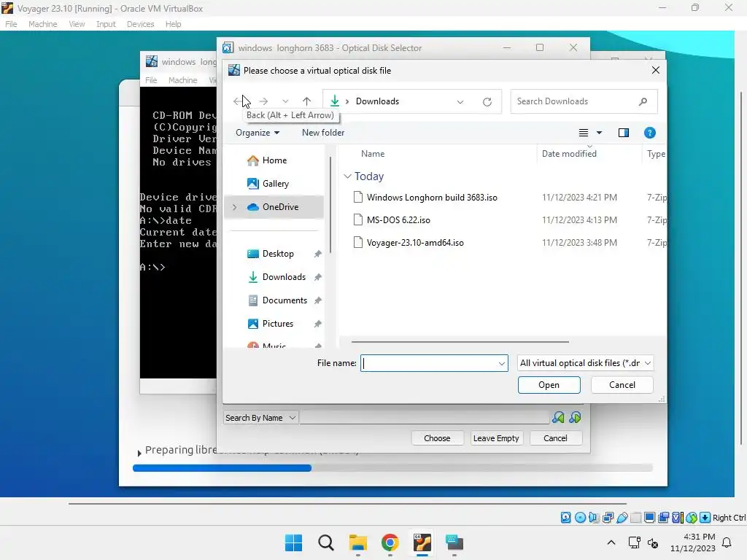Screen dimensions: 747x560
Task: Click the File name input field
Action: click(434, 363)
